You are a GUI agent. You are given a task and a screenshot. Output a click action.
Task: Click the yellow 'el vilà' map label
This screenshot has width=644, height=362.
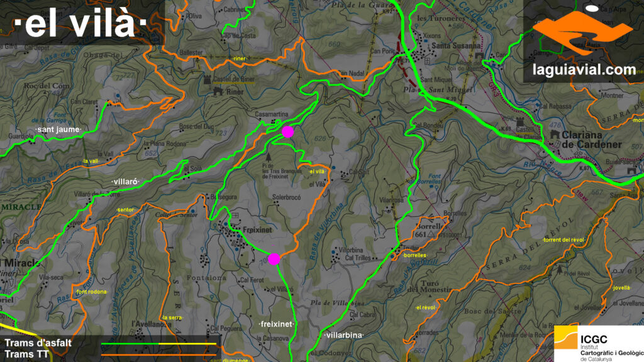[x=317, y=172]
